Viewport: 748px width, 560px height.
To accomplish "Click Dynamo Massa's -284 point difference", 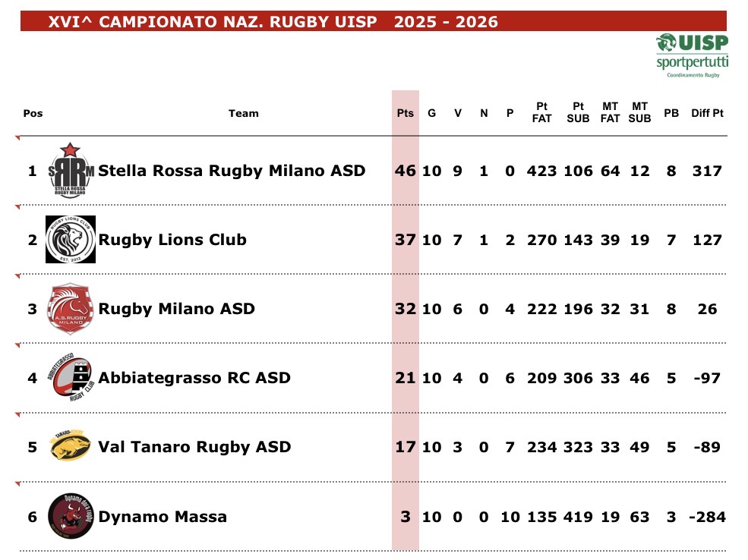I will pyautogui.click(x=707, y=517).
